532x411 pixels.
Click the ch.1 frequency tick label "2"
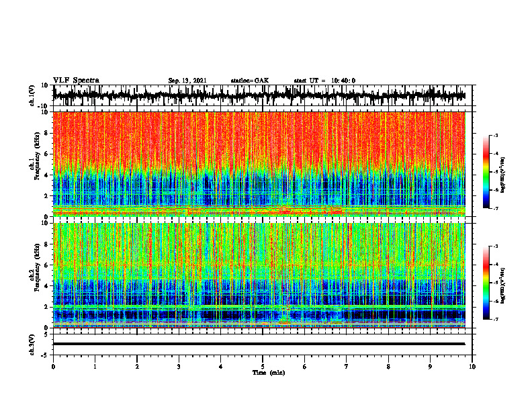[46, 195]
